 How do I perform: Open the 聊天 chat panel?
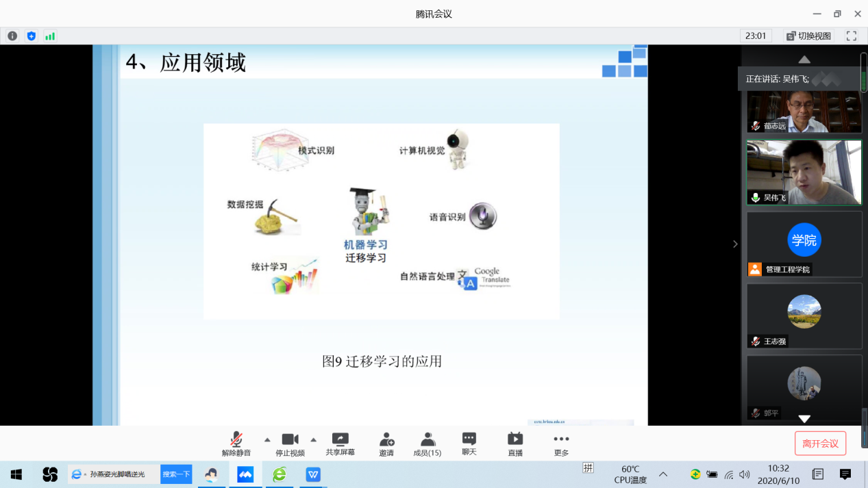(469, 444)
